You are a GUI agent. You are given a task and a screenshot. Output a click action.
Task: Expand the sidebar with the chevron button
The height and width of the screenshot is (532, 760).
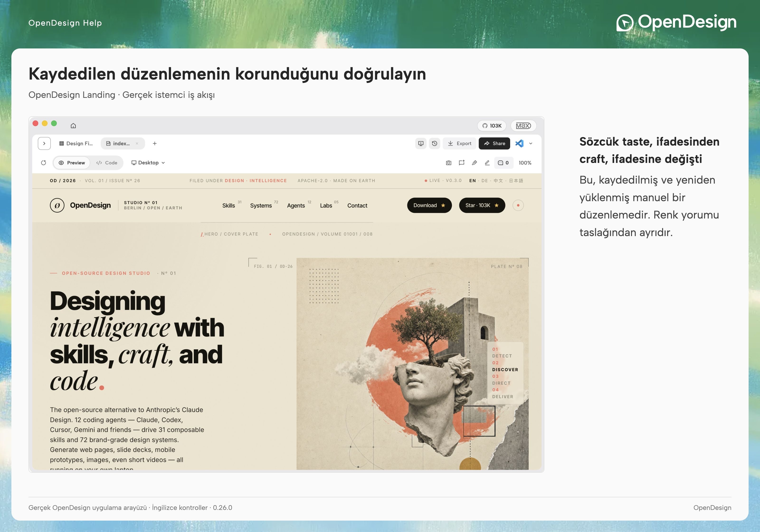pos(44,143)
